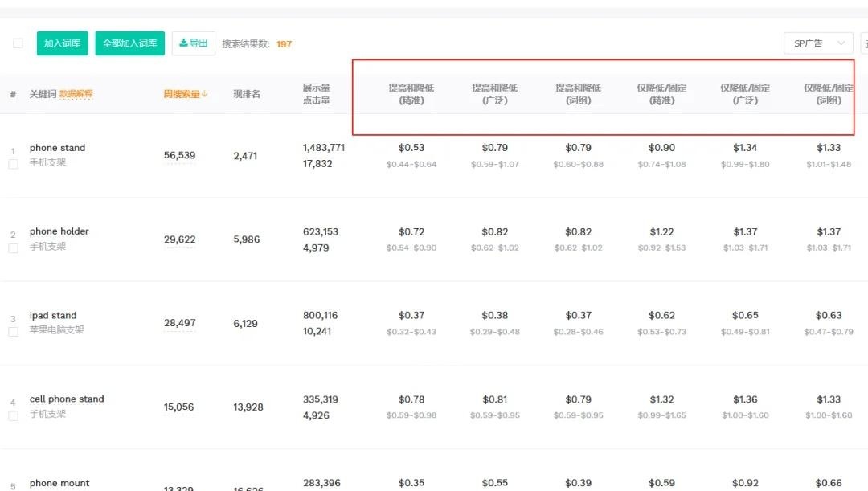Click the 苹果电脑支架 translation text
The width and height of the screenshot is (868, 491).
pyautogui.click(x=56, y=330)
